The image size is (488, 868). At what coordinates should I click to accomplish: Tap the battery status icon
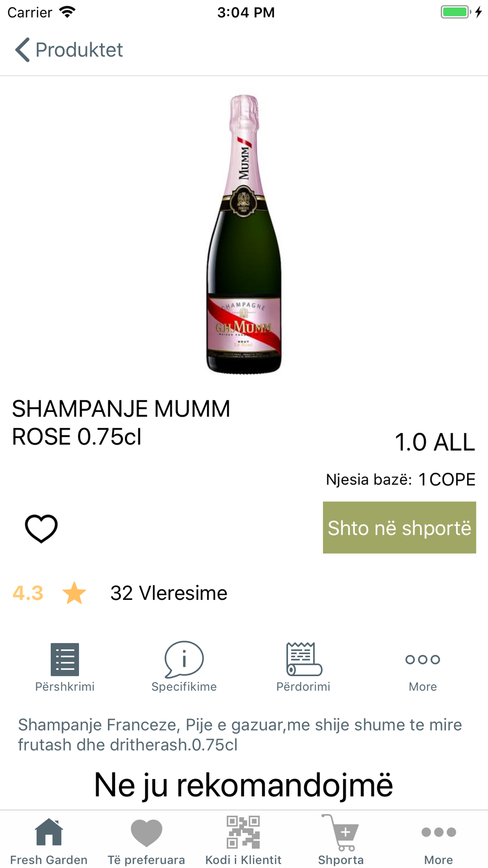tap(456, 12)
